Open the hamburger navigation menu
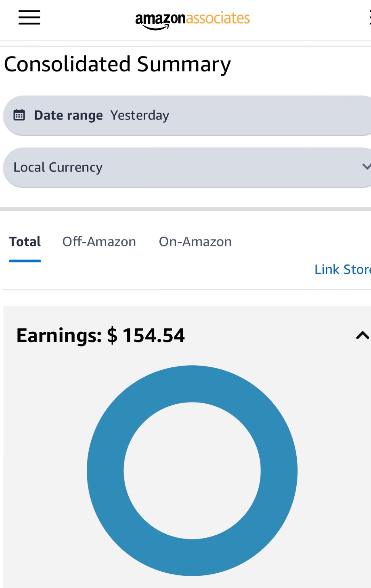Viewport: 371px width, 588px height. point(29,17)
